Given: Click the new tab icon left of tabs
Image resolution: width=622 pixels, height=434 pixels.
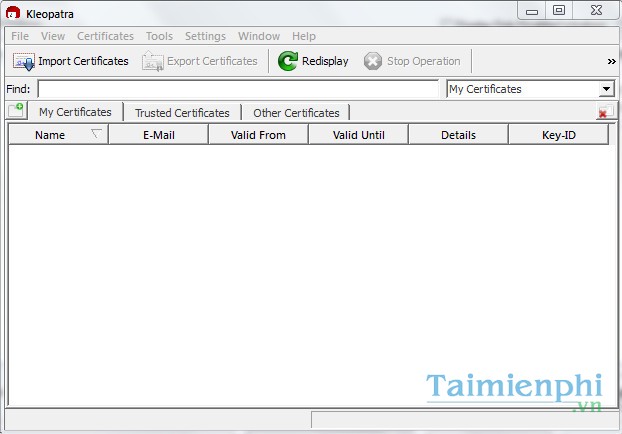Looking at the screenshot, I should click(16, 112).
